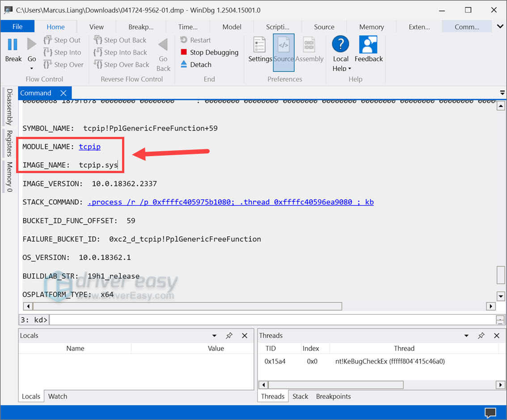Open the Time Travel ribbon tab
Screen dimensions: 507x420
(x=188, y=27)
